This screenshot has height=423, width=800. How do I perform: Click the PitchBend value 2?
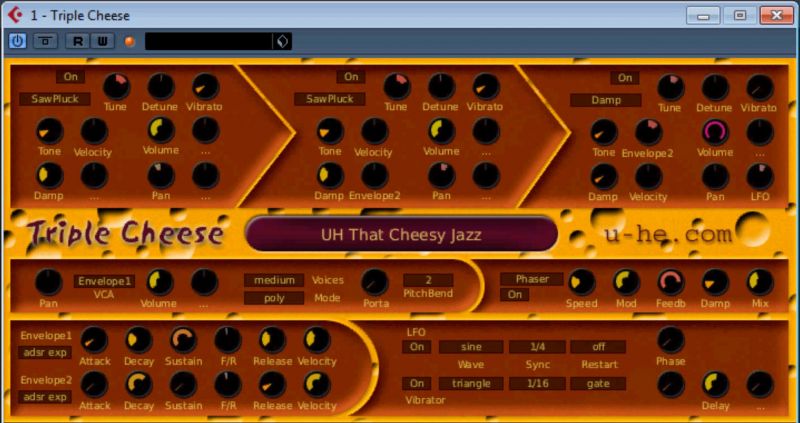pos(428,280)
